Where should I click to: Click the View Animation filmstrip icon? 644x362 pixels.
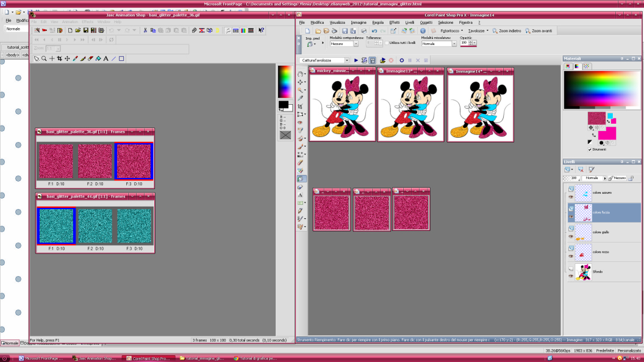(251, 30)
